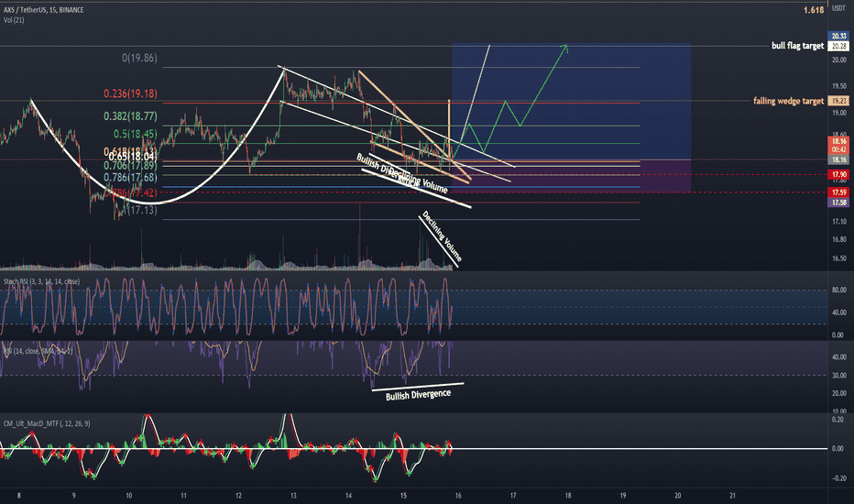Click the 20.28 white price tag

point(838,47)
